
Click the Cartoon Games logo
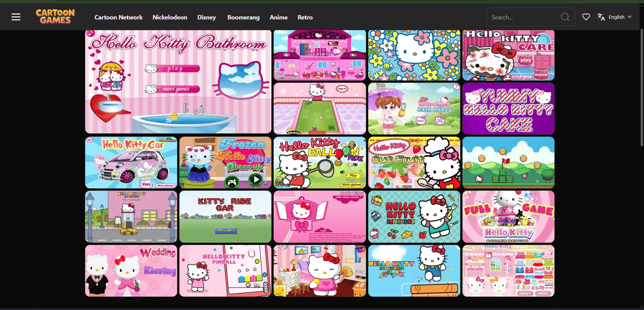pyautogui.click(x=55, y=17)
